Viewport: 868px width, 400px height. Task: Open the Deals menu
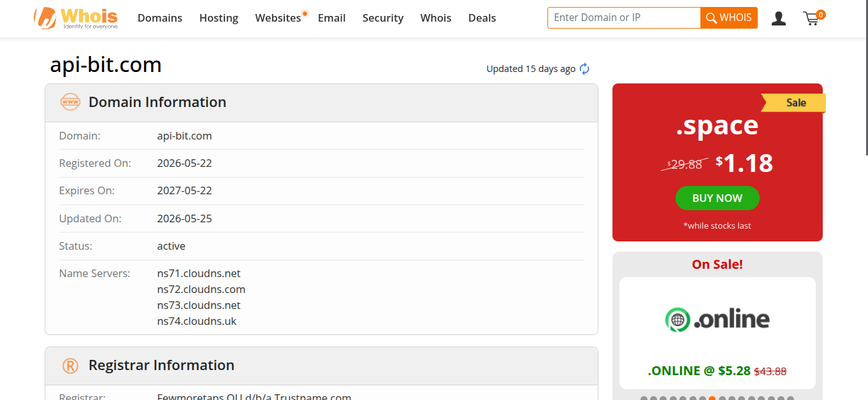coord(482,18)
